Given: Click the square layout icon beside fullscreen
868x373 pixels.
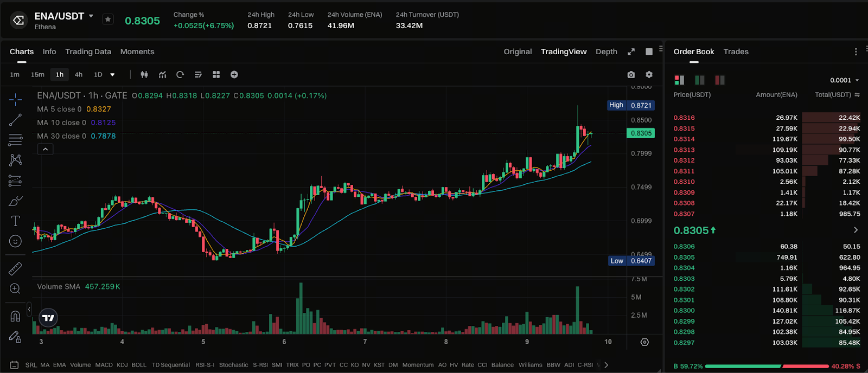Looking at the screenshot, I should 649,52.
